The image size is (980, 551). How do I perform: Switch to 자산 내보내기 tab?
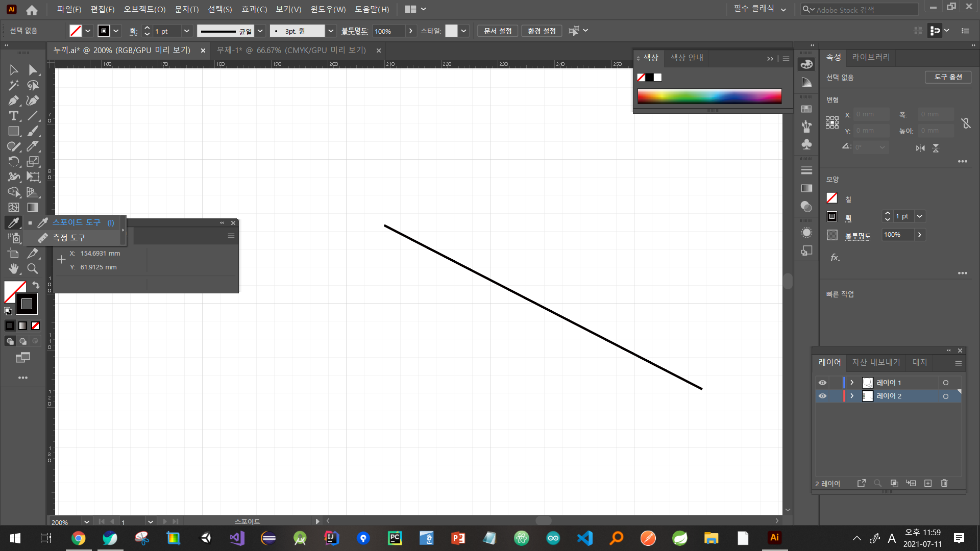(x=876, y=362)
